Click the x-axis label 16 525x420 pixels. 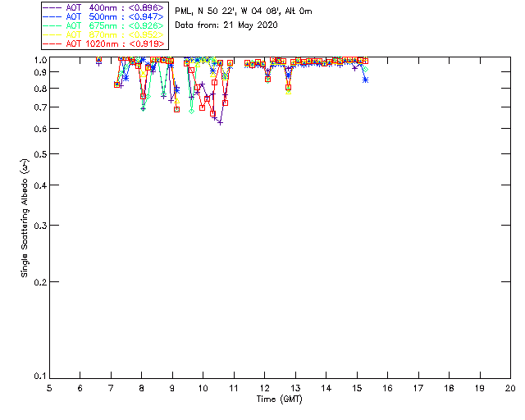click(387, 388)
